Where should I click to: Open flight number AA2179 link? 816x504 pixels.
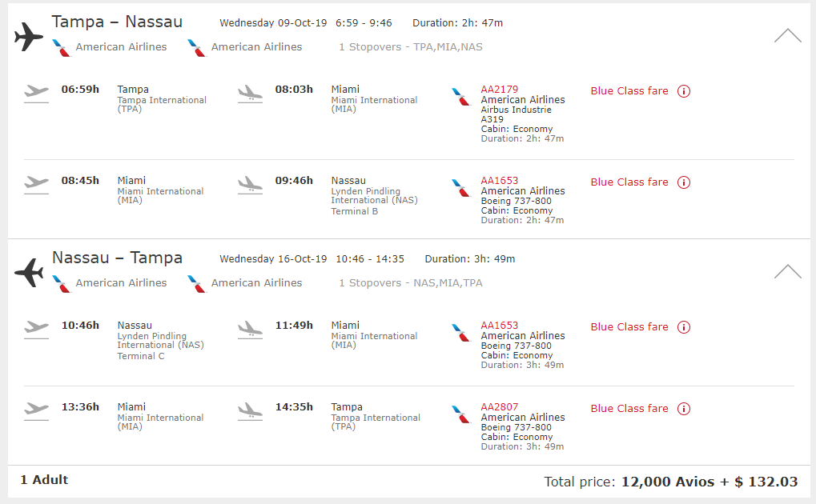499,90
